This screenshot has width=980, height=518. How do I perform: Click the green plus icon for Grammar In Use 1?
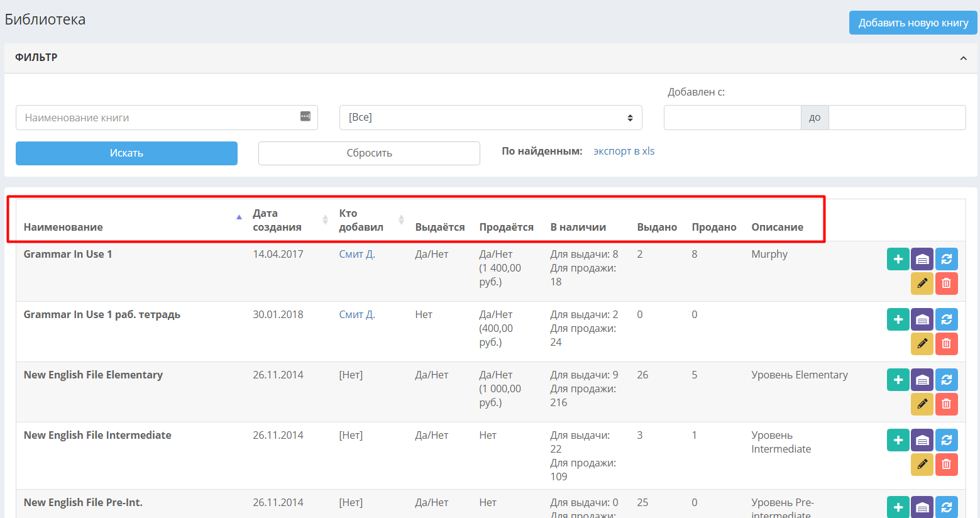coord(898,259)
